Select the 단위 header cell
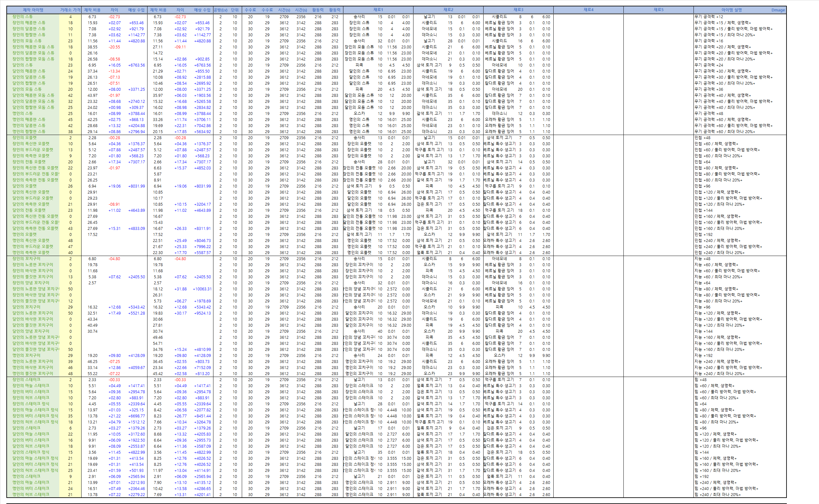The height and width of the screenshot is (504, 819). (235, 10)
